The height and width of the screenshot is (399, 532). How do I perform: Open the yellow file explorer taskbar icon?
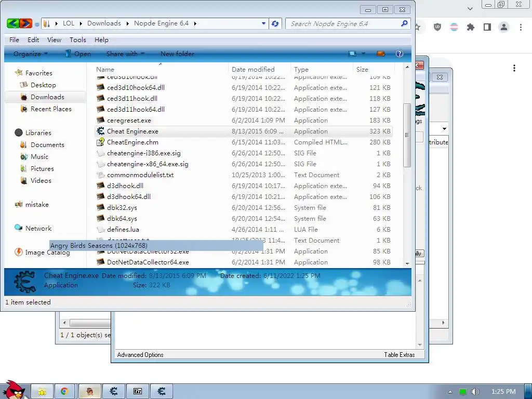click(42, 392)
